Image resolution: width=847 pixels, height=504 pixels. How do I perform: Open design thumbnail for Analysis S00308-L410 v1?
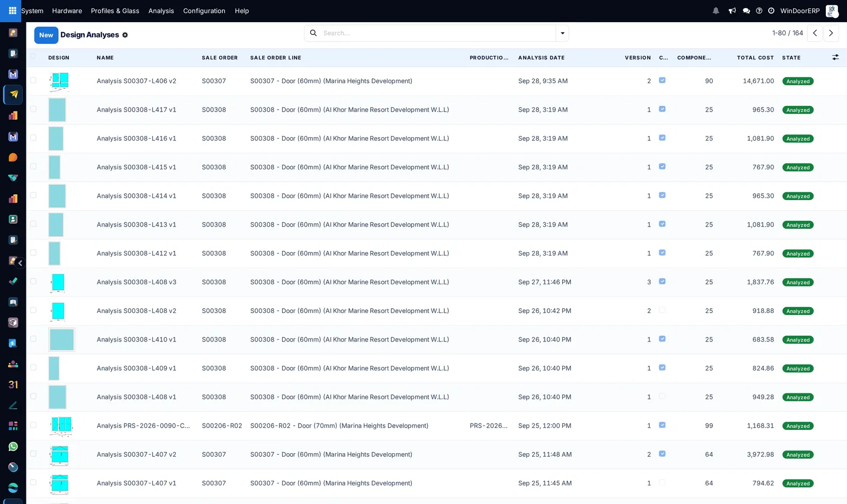(x=61, y=340)
